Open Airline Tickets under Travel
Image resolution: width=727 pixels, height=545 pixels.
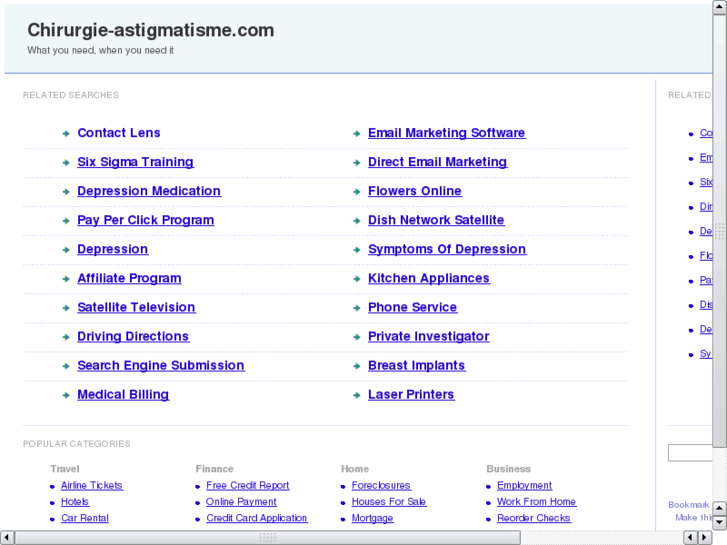tap(92, 486)
